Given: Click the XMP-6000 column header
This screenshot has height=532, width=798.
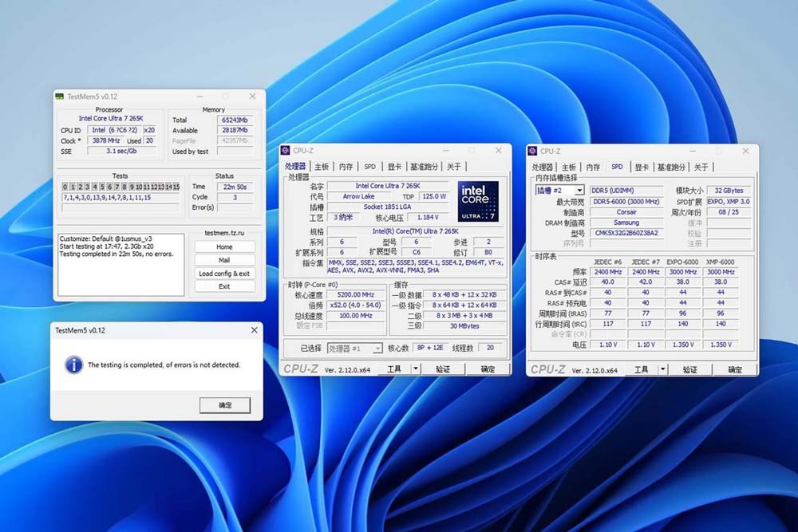Looking at the screenshot, I should [x=720, y=262].
